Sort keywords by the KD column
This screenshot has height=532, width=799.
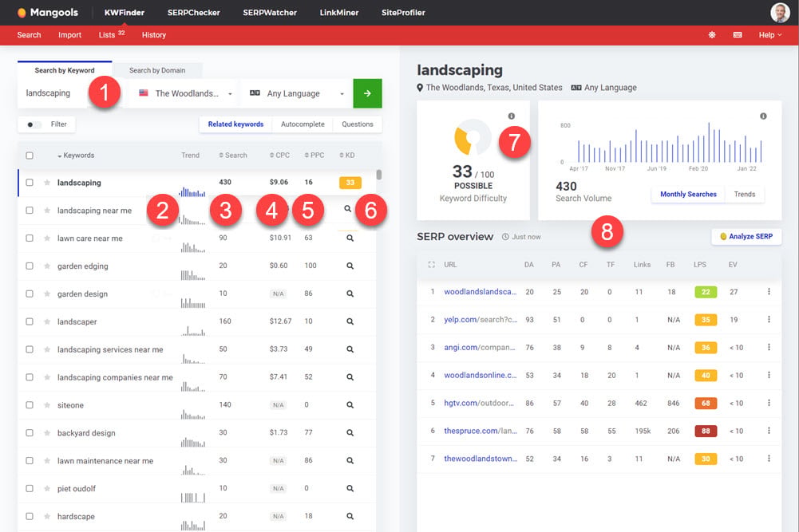[x=347, y=156]
